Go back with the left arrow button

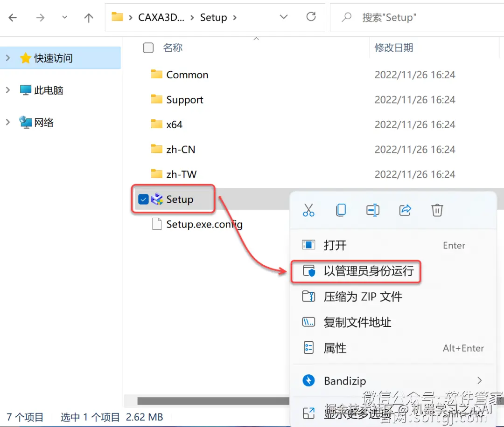coord(13,17)
